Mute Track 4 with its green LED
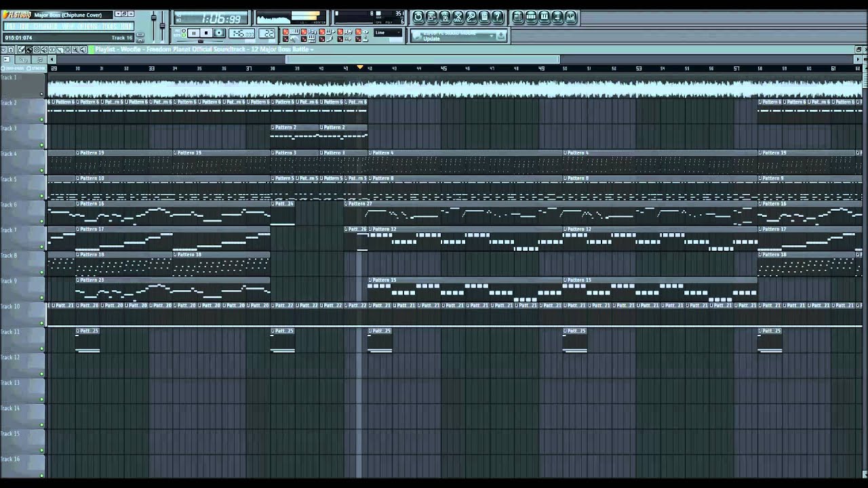This screenshot has width=868, height=488. pos(42,171)
